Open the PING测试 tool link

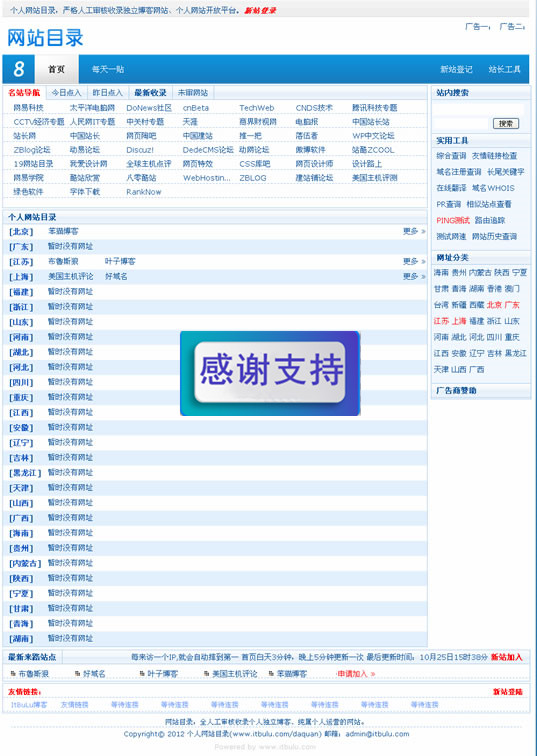coord(453,220)
